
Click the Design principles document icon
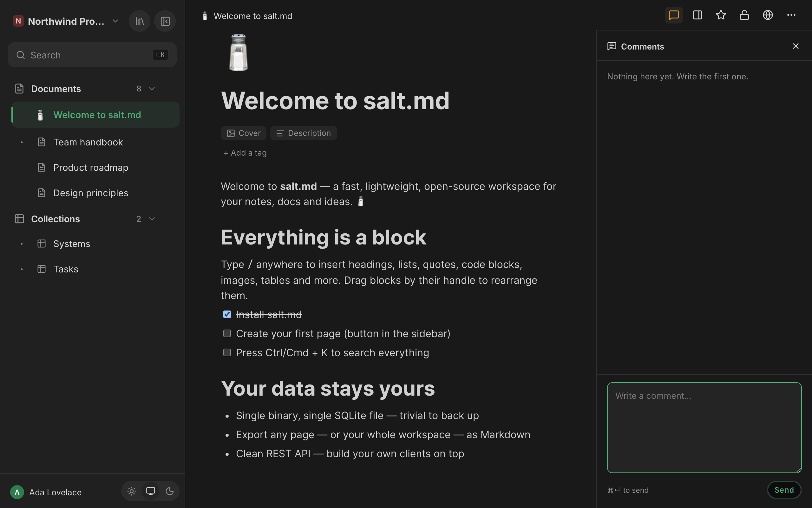click(42, 193)
